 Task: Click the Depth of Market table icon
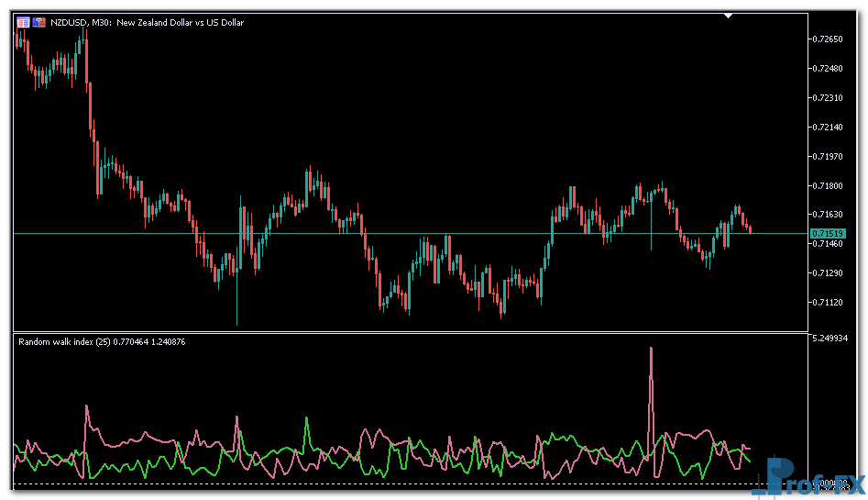point(23,22)
